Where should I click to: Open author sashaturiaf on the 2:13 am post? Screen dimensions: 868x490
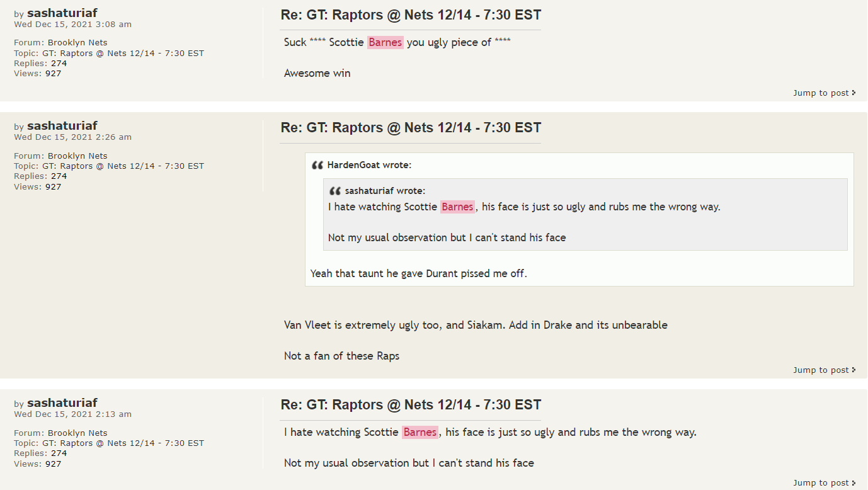tap(62, 402)
